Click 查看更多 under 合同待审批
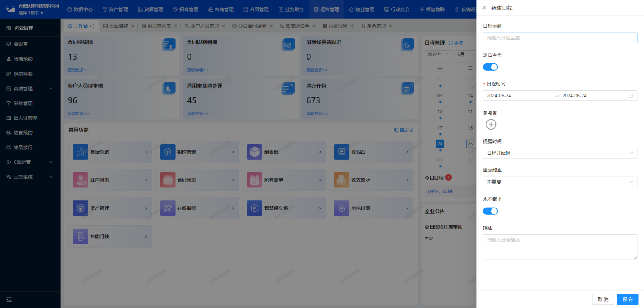The width and height of the screenshot is (644, 308). 79,70
